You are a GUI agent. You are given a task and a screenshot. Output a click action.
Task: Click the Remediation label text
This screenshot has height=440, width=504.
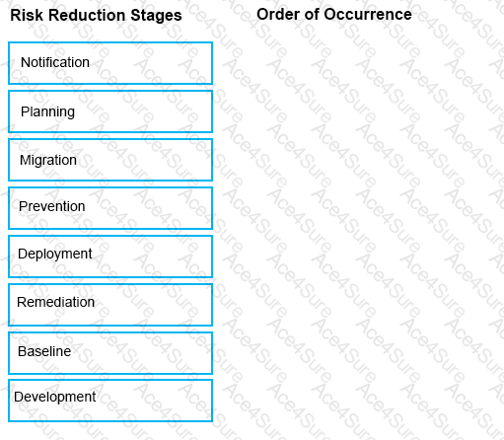pyautogui.click(x=56, y=302)
